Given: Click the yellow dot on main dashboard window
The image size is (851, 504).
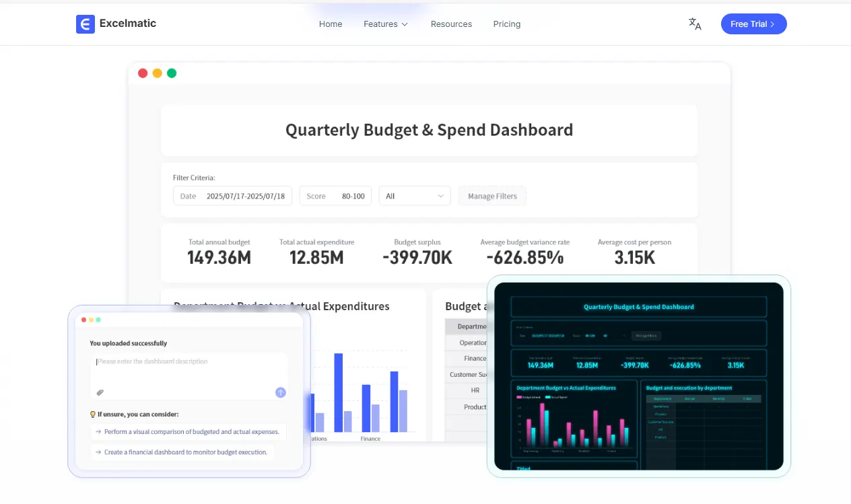Looking at the screenshot, I should [157, 73].
